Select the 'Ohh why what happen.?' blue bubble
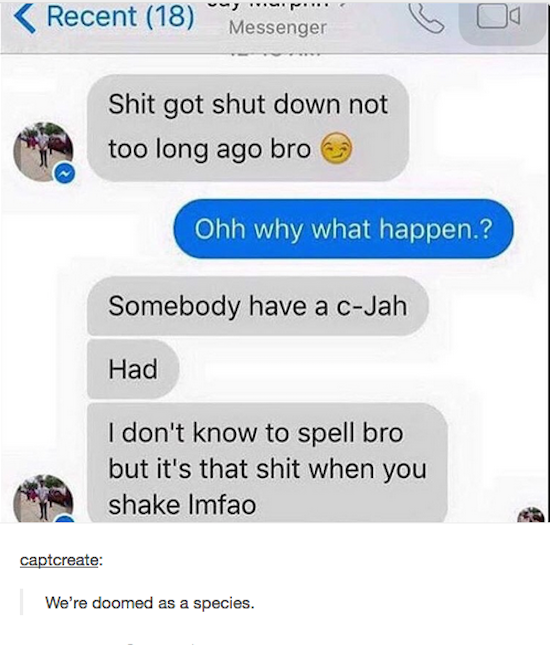The image size is (550, 645). [343, 229]
